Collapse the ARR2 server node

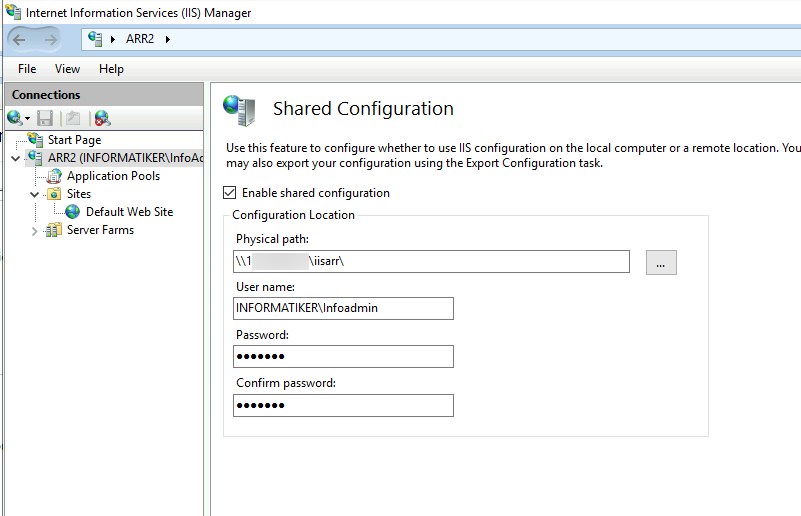[x=16, y=158]
